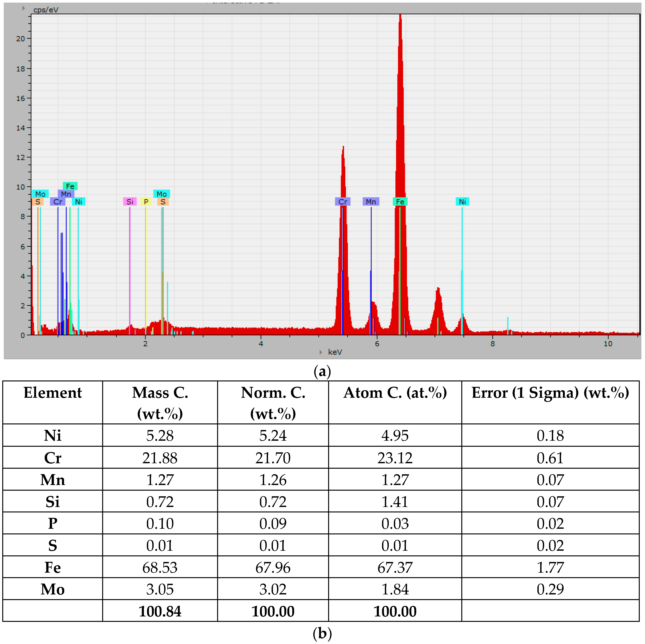The width and height of the screenshot is (645, 644).
Task: Click the green Fe label at the low-energy end
Action: pos(70,186)
